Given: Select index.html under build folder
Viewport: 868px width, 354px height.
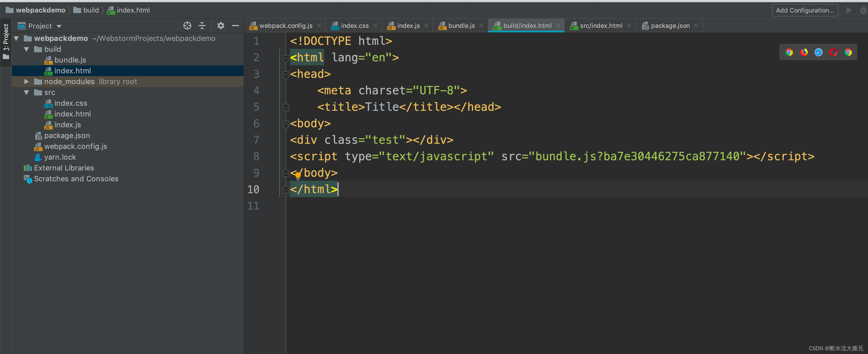Looking at the screenshot, I should coord(128,71).
